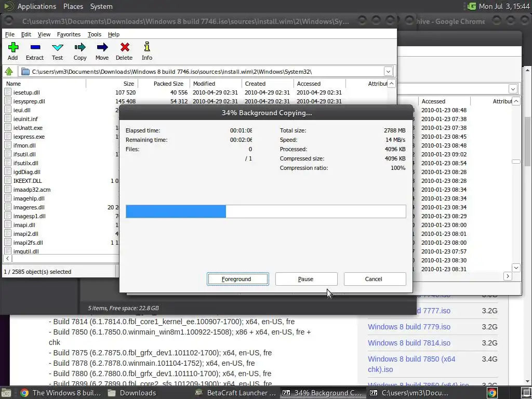Open the Windows 8 build 7779.iso link
The width and height of the screenshot is (532, 399).
pyautogui.click(x=409, y=327)
